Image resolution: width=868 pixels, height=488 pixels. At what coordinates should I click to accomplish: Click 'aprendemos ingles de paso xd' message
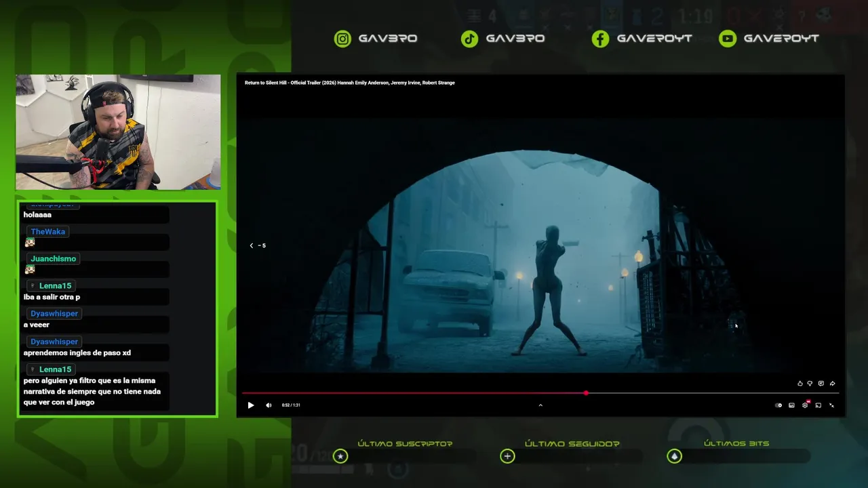(x=77, y=352)
